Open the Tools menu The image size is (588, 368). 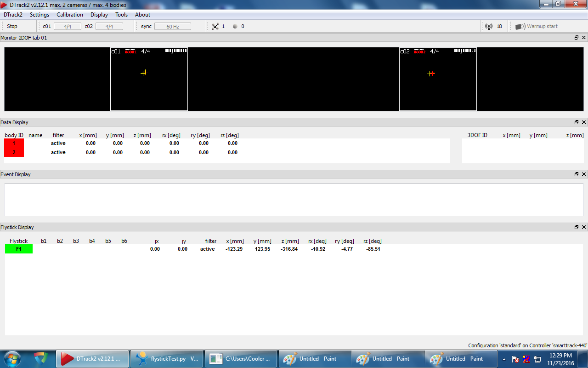(x=121, y=15)
